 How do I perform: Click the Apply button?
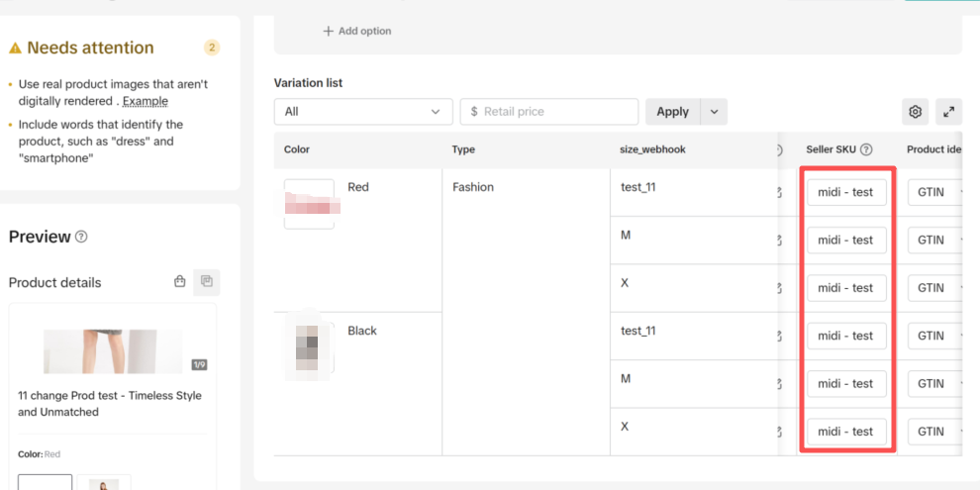tap(672, 112)
